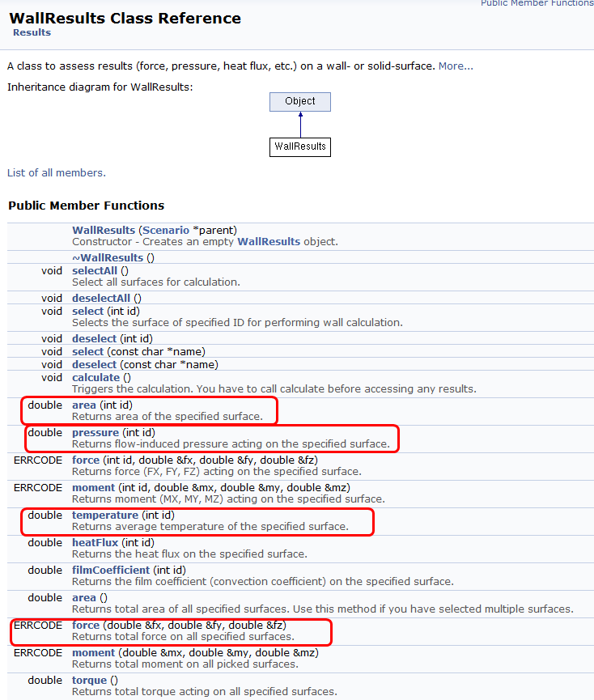The height and width of the screenshot is (700, 594).
Task: Click text 'Select all surfaces for calculation.'
Action: click(156, 282)
